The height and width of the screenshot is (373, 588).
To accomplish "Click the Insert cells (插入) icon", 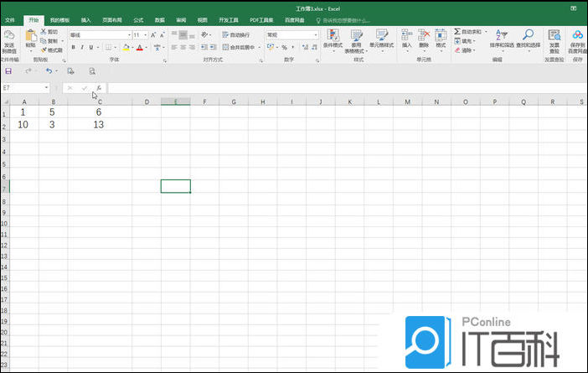I will coord(406,35).
